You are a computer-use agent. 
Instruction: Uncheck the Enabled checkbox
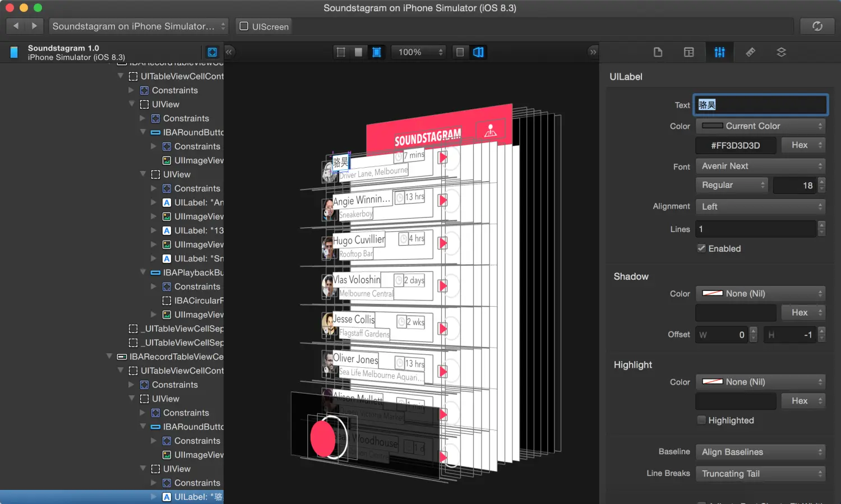coord(701,248)
